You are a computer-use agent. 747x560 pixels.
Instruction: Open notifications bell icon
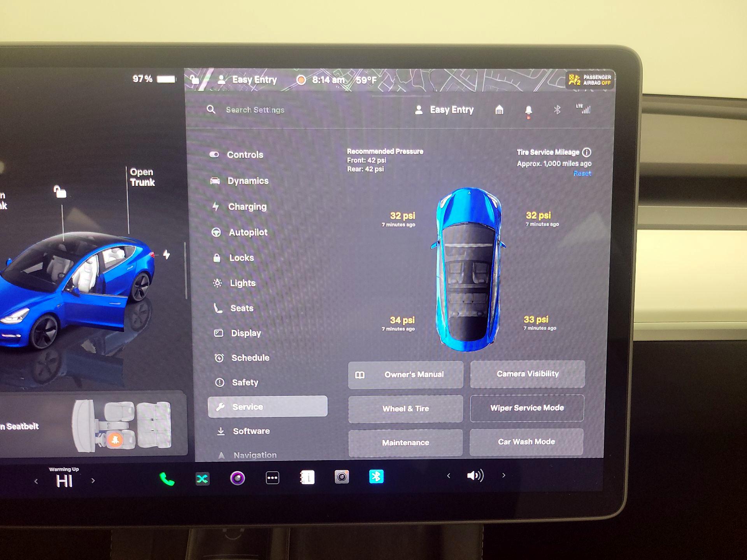click(528, 110)
